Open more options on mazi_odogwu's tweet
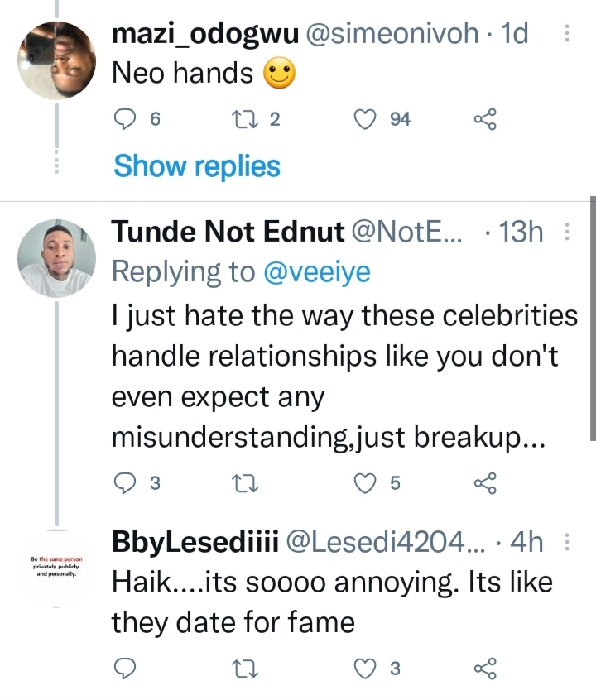 [x=566, y=33]
